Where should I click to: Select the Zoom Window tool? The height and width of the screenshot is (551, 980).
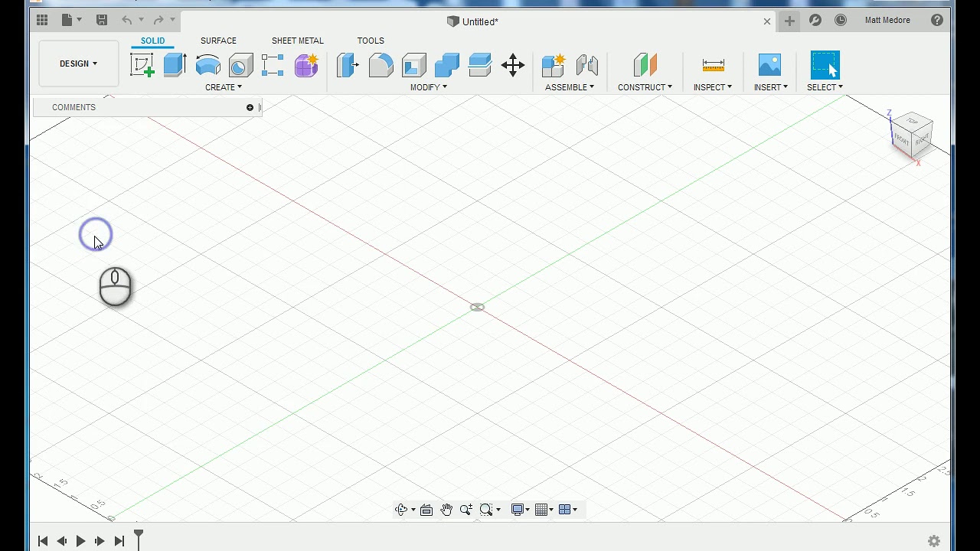(x=486, y=510)
